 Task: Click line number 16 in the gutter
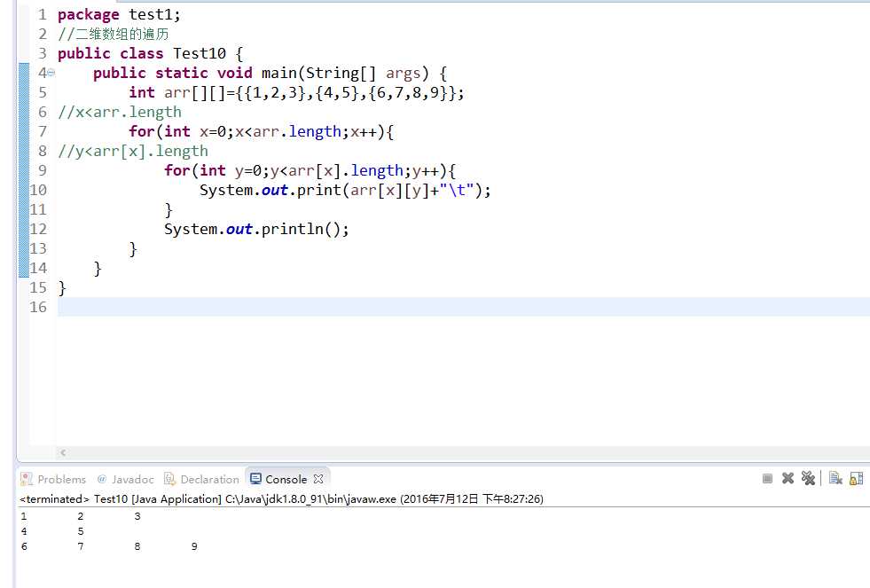pyautogui.click(x=38, y=308)
